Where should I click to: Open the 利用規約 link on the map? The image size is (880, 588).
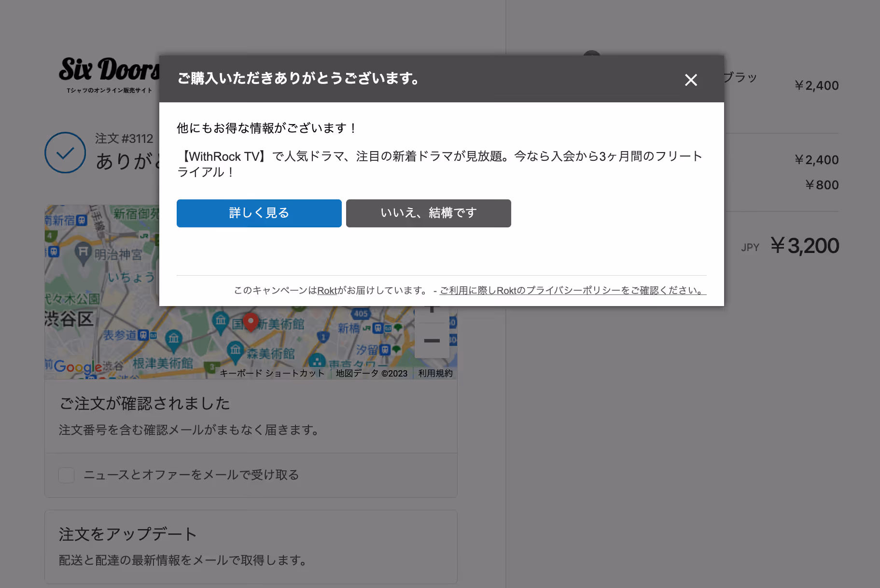pos(435,373)
